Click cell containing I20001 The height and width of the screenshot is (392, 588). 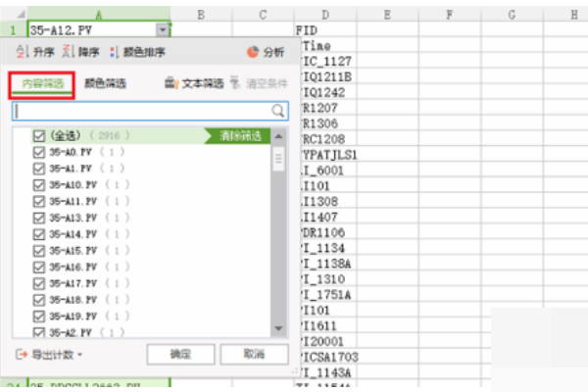328,341
